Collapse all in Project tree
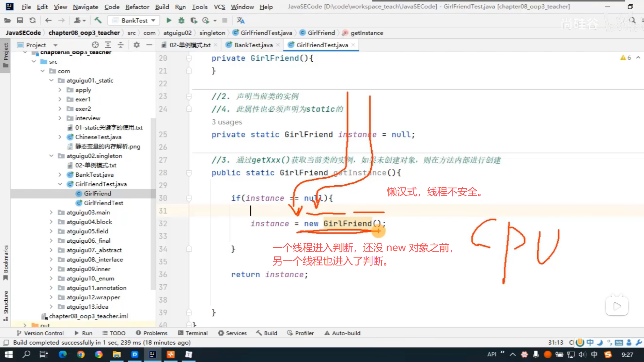The image size is (644, 362). click(121, 45)
